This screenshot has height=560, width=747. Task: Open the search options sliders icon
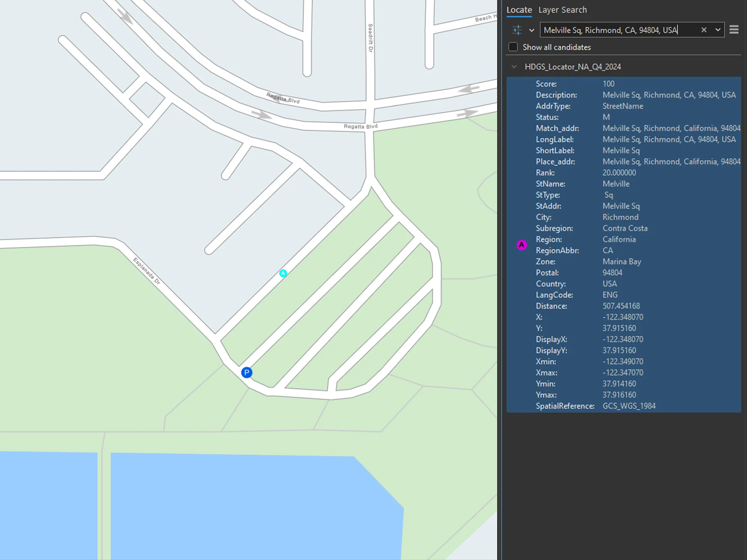[517, 30]
